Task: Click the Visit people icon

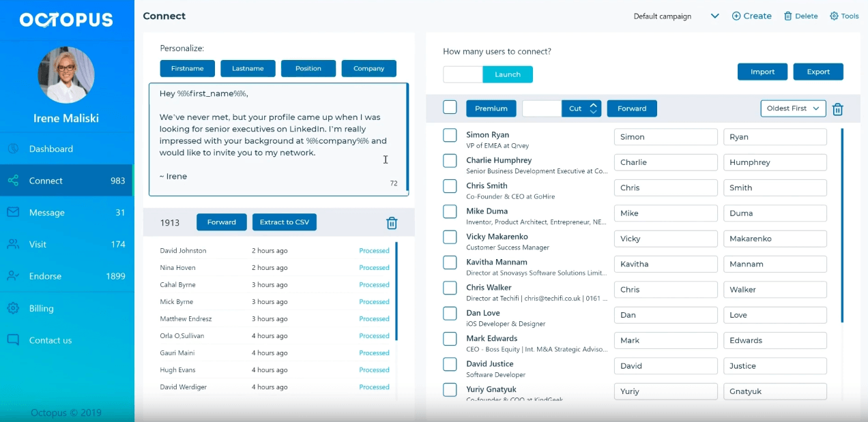Action: pyautogui.click(x=13, y=244)
